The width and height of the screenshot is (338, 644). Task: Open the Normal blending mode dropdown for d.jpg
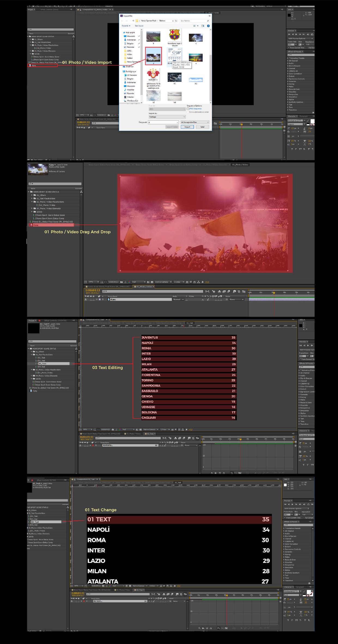click(178, 299)
